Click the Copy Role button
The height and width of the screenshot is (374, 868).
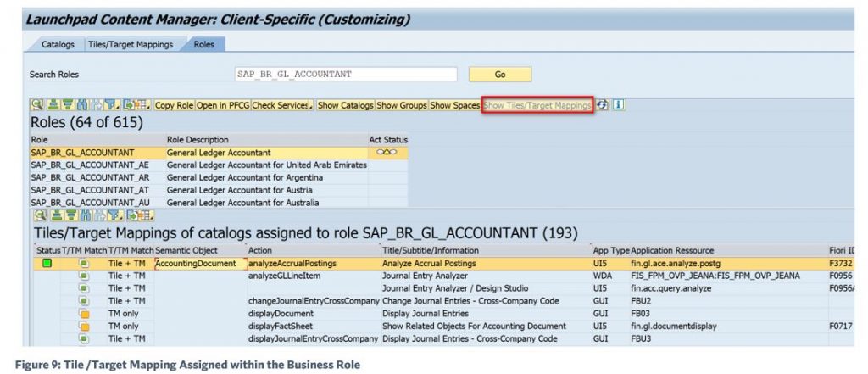(x=174, y=104)
